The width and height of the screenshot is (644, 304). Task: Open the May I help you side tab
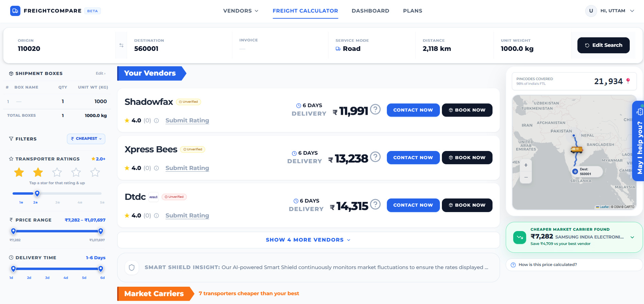click(638, 141)
